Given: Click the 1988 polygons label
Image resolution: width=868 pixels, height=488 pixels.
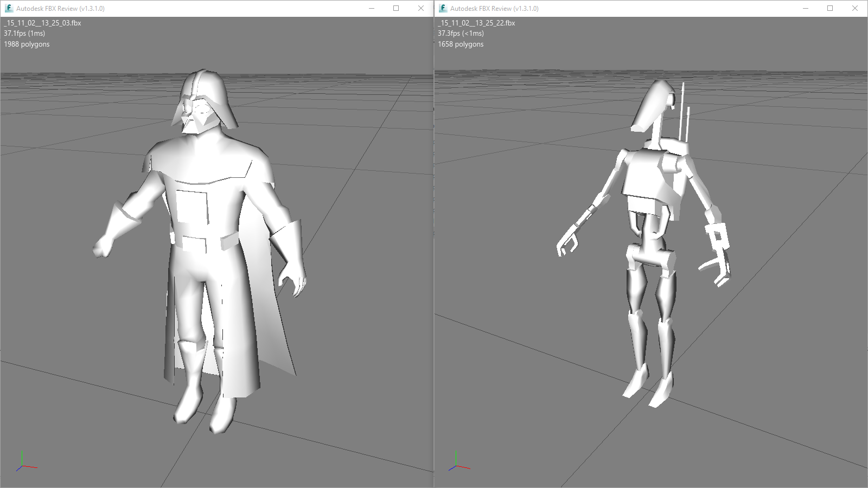Looking at the screenshot, I should [27, 44].
